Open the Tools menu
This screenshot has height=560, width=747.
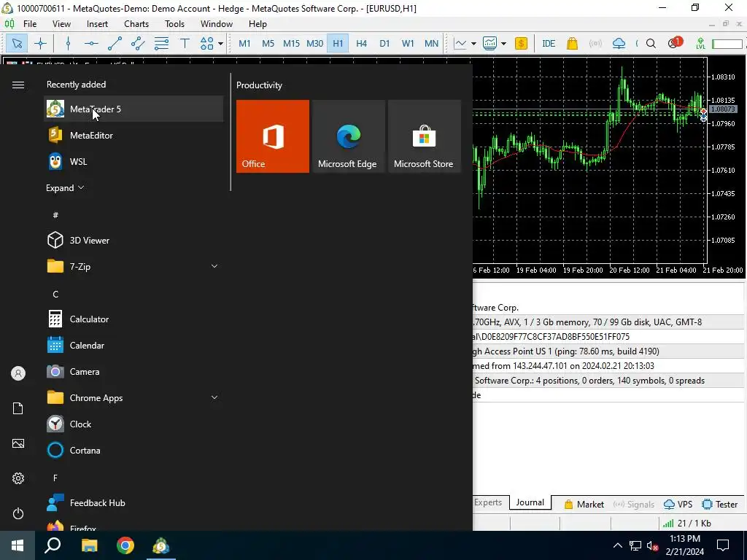pos(174,24)
